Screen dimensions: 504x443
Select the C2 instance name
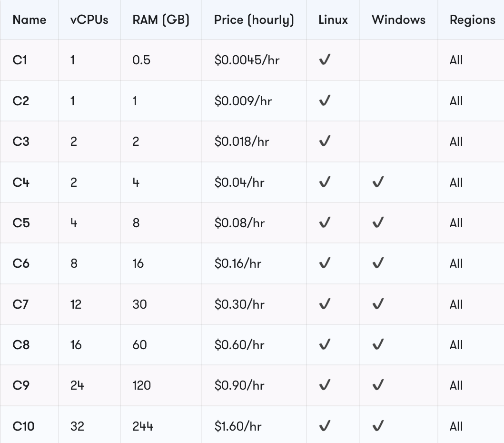coord(21,101)
